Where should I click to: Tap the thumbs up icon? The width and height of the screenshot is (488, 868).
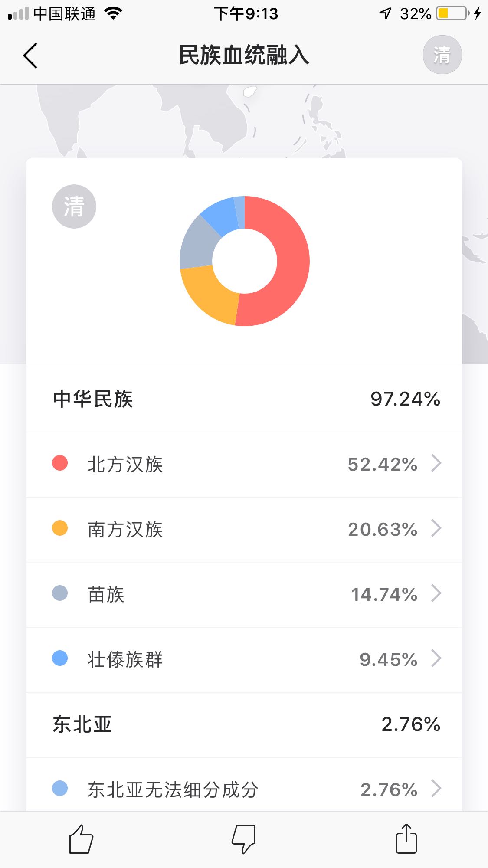click(x=81, y=839)
